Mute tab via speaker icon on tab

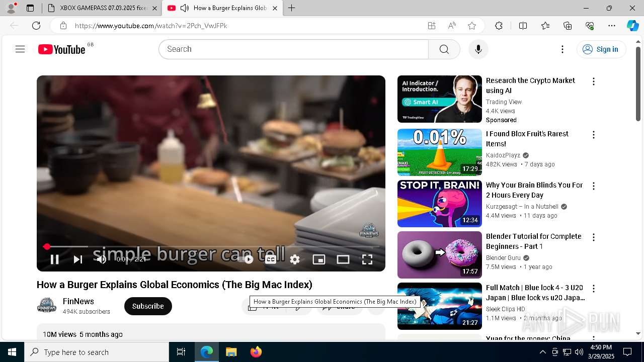point(185,8)
